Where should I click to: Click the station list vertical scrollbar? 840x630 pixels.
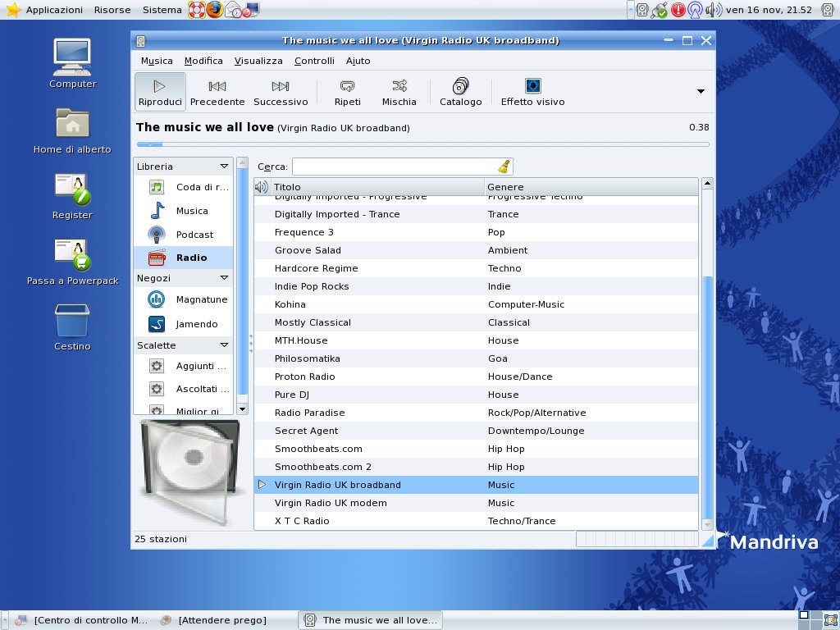pos(707,398)
